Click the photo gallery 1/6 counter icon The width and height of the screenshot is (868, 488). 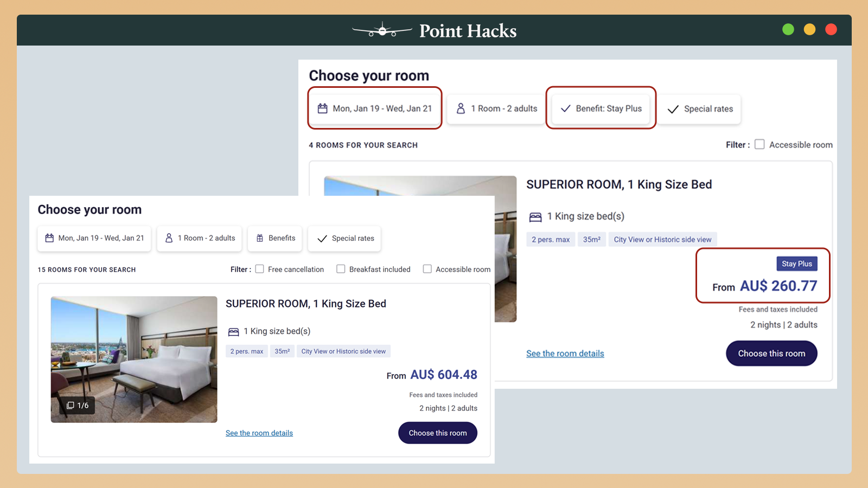[71, 406]
